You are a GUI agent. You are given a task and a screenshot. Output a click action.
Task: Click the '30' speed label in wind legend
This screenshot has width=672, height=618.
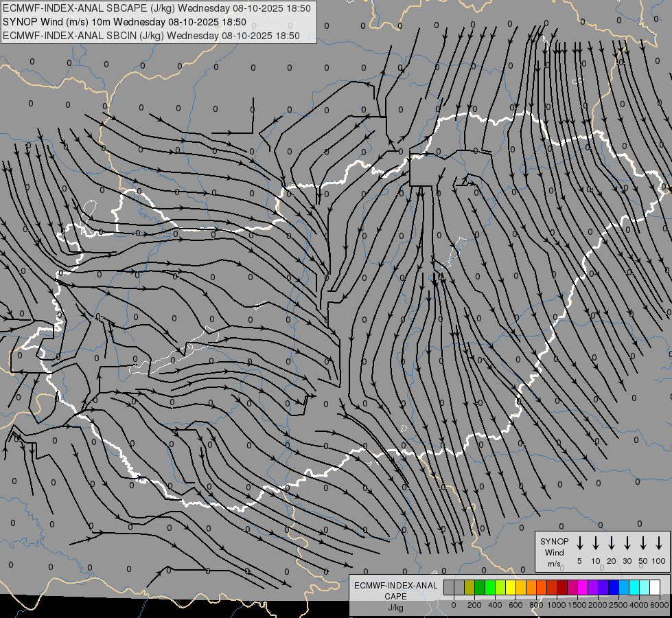[x=627, y=561]
